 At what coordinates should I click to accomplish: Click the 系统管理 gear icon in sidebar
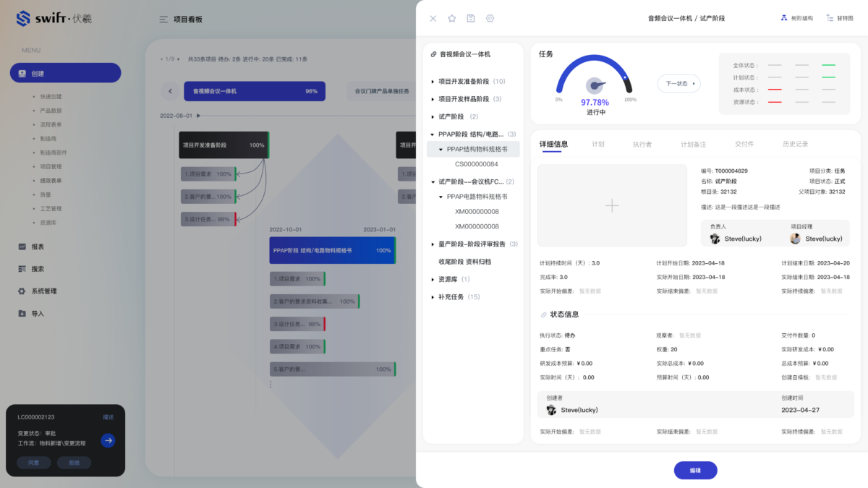coord(22,291)
